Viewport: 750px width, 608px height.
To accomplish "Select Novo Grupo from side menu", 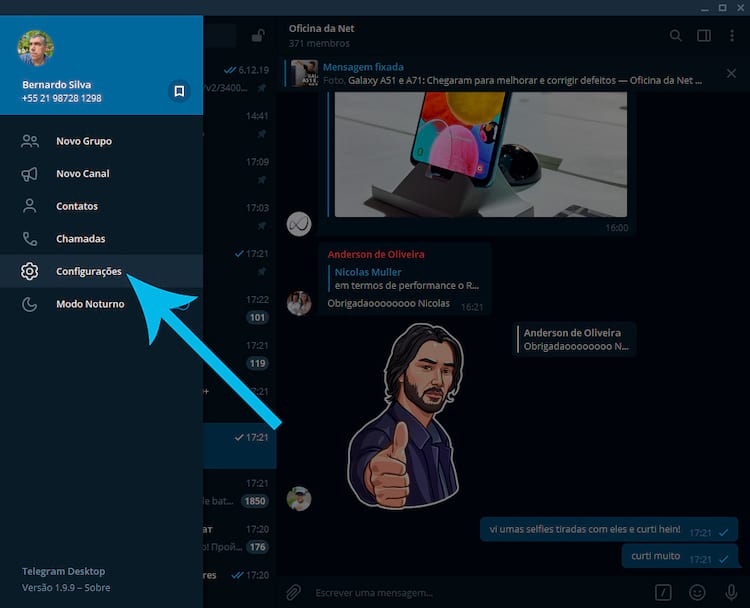I will point(84,141).
